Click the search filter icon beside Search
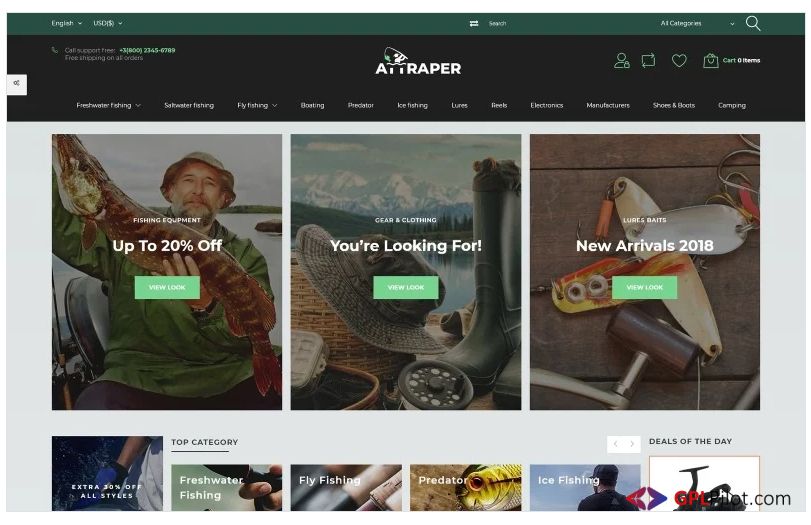Screen dimensions: 811x525 click(474, 23)
